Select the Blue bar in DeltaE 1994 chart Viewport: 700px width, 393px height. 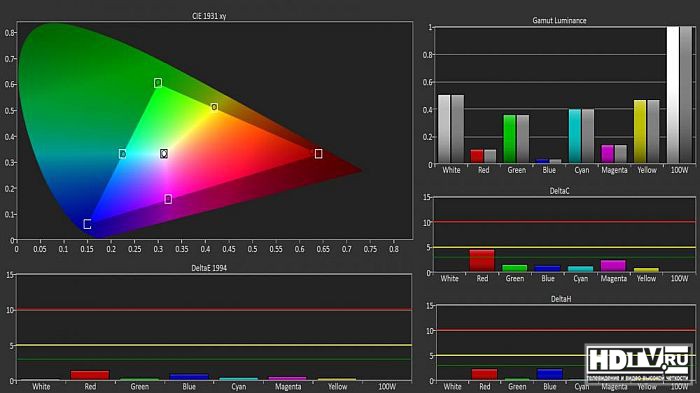click(189, 377)
